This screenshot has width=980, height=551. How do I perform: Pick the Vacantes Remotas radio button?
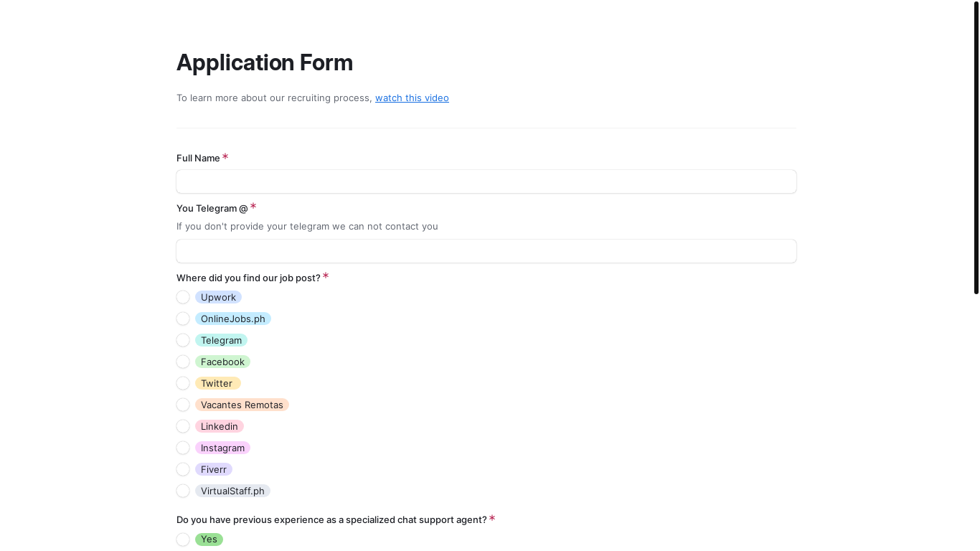pyautogui.click(x=183, y=405)
